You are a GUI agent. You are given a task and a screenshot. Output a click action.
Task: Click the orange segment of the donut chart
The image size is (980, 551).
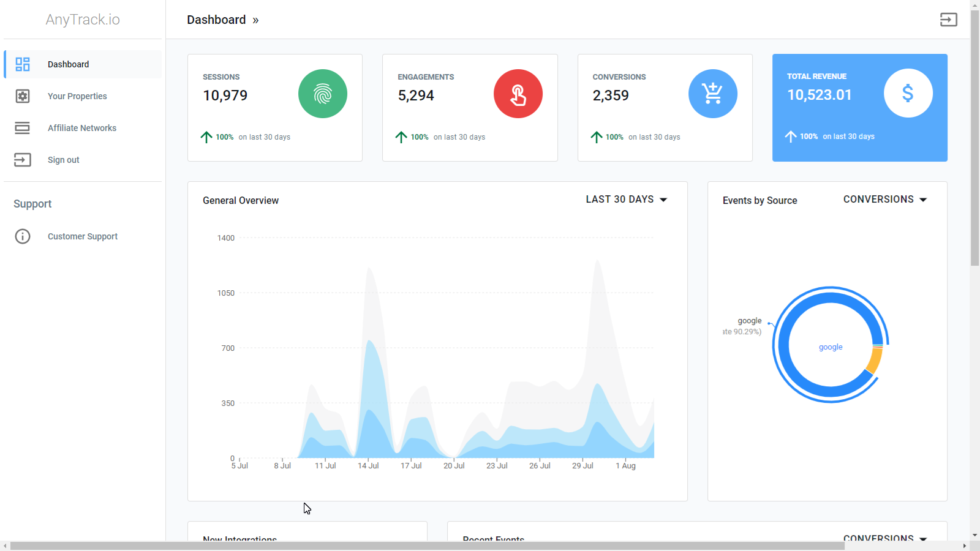tap(875, 360)
